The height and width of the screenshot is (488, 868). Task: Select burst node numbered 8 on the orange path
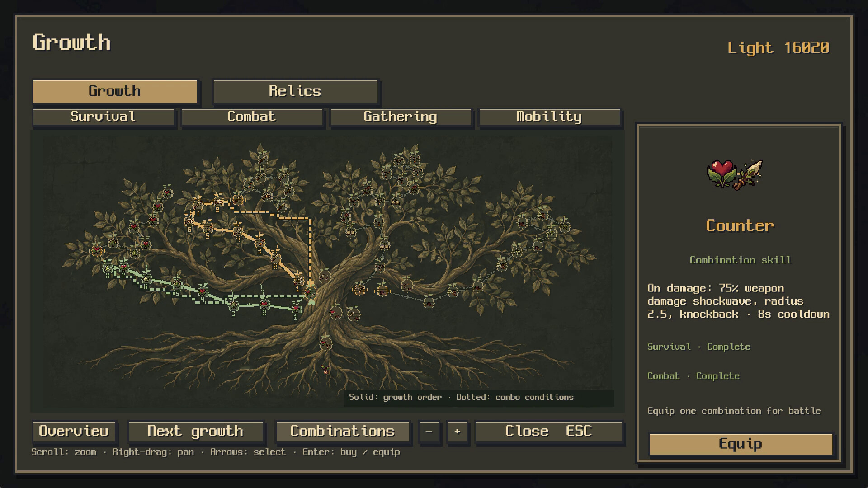pos(218,202)
